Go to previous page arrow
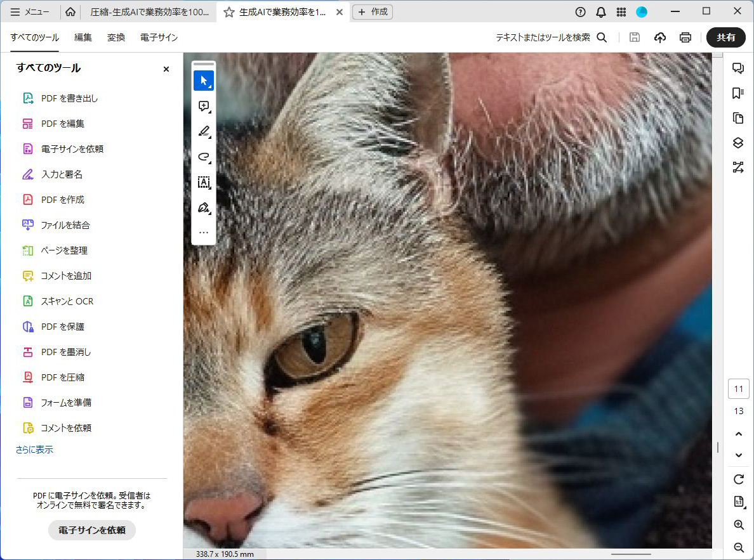 (739, 434)
